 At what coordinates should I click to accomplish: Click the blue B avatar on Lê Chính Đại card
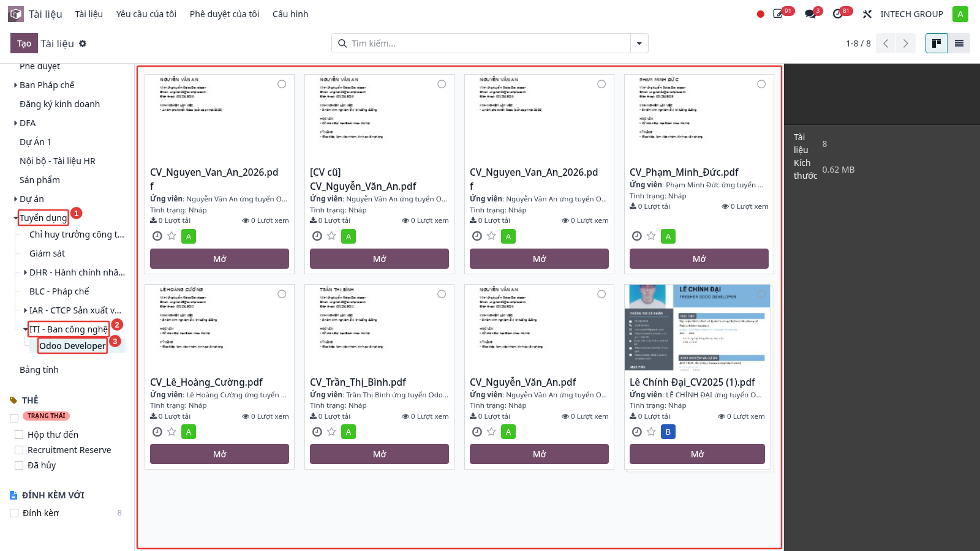(668, 432)
